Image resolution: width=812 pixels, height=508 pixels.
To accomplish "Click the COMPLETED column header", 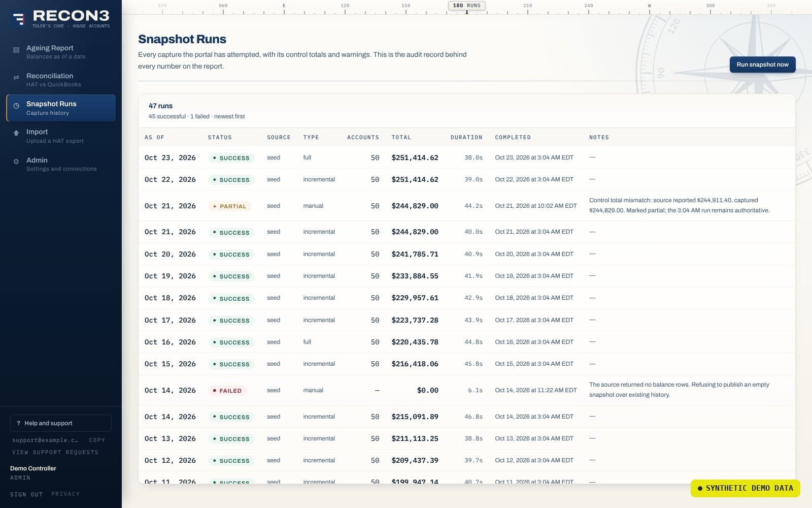I will (x=513, y=137).
